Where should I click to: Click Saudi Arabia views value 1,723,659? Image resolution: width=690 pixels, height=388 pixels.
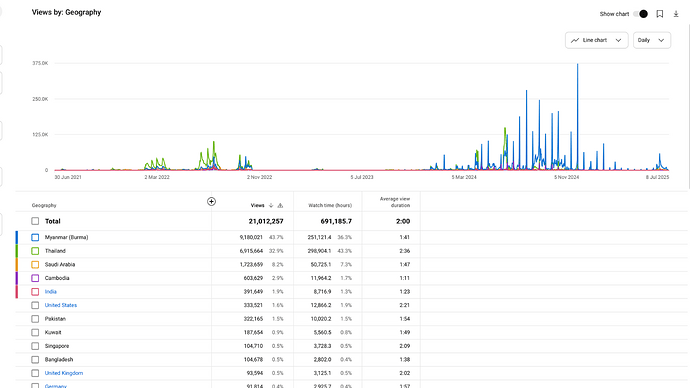251,265
